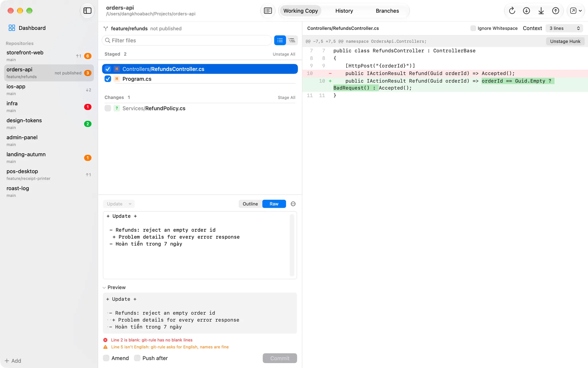Click the plus icon next to Add
The image size is (588, 368).
[7, 361]
